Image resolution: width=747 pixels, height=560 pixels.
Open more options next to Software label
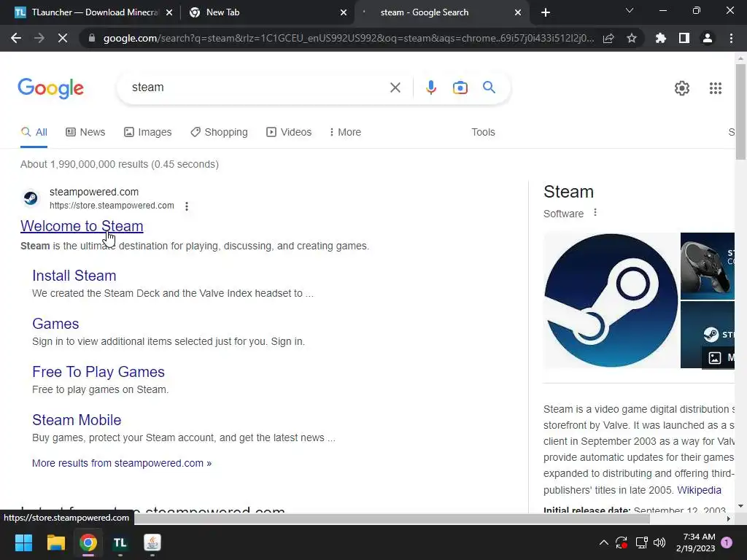point(595,213)
